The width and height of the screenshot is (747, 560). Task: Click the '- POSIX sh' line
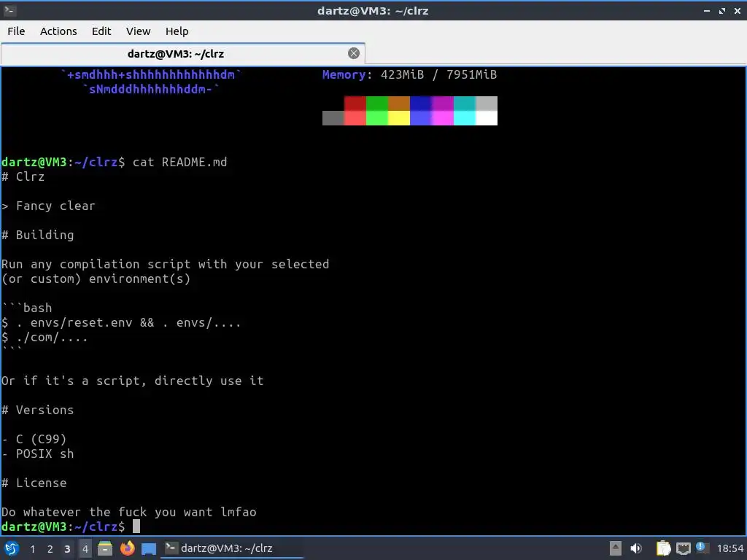pyautogui.click(x=38, y=454)
